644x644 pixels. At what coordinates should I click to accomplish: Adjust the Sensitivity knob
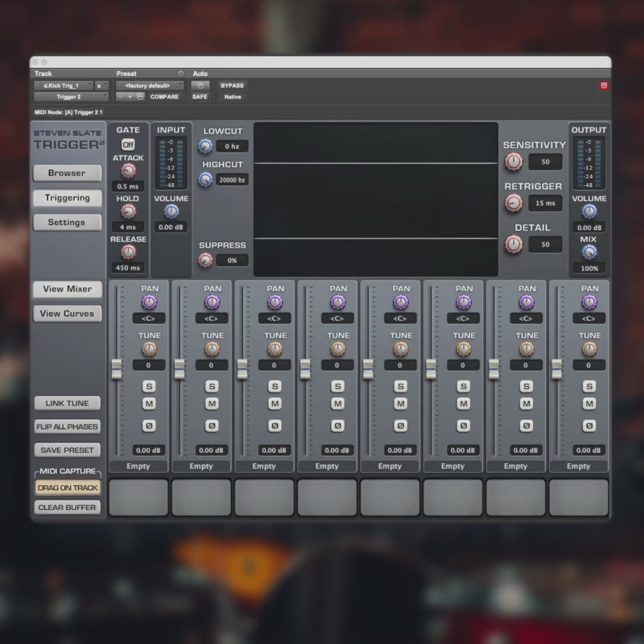tap(514, 162)
